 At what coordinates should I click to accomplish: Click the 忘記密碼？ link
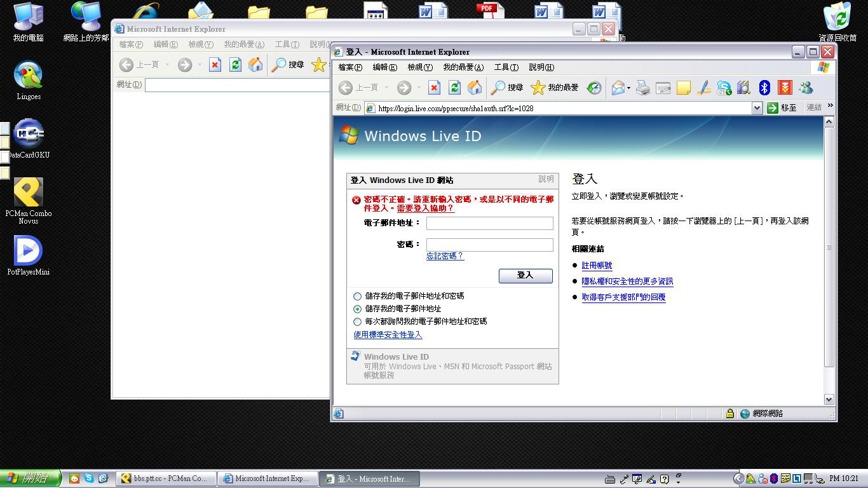(x=445, y=256)
